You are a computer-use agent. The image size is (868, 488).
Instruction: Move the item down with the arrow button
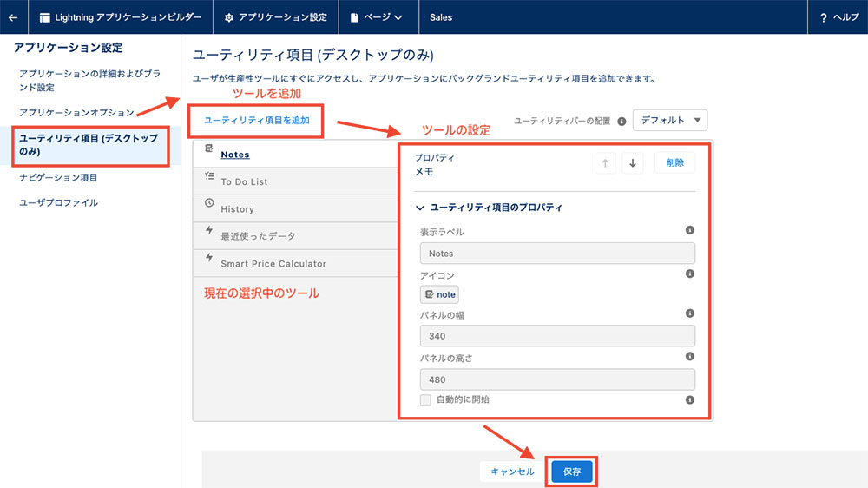pos(633,163)
